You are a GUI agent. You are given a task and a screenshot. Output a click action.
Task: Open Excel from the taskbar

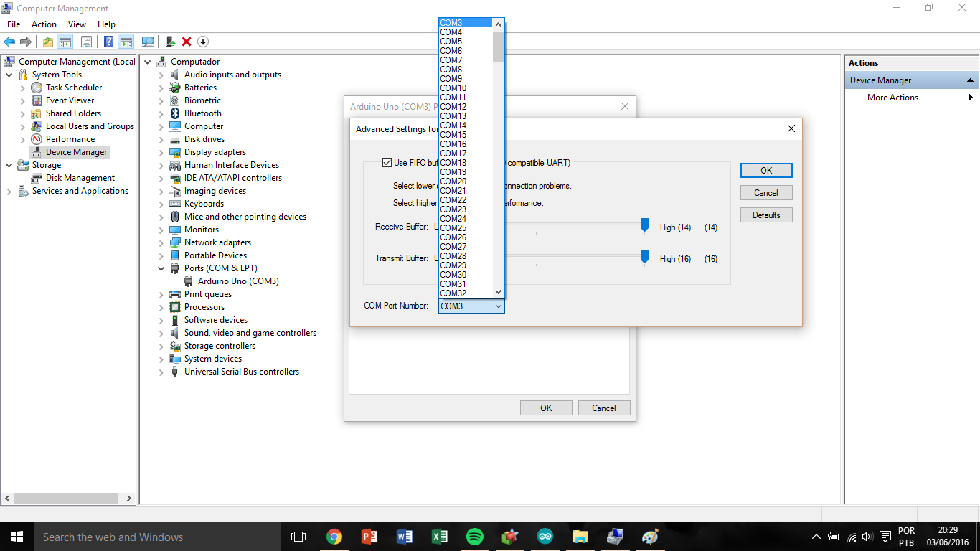tap(439, 537)
